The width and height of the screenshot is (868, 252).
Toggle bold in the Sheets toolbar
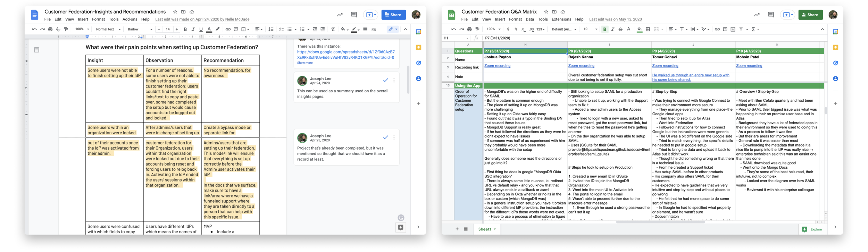604,29
